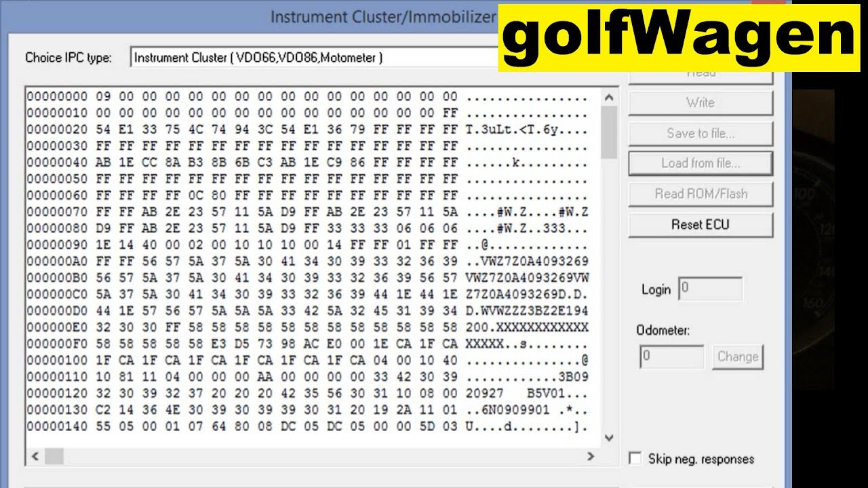Select hex row at address 000000F0
This screenshot has height=488, width=868.
[x=307, y=344]
